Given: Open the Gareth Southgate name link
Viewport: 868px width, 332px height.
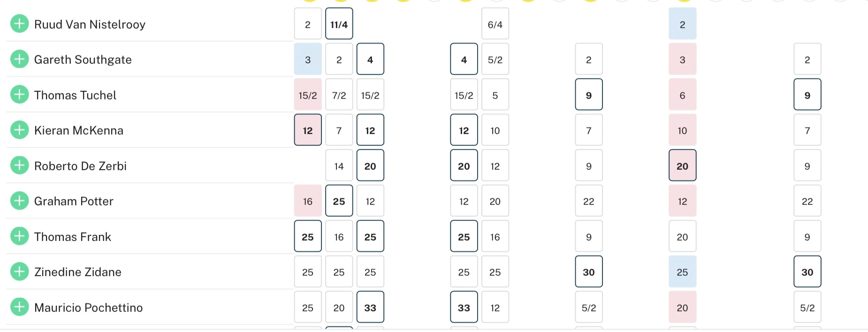Looking at the screenshot, I should (x=83, y=60).
